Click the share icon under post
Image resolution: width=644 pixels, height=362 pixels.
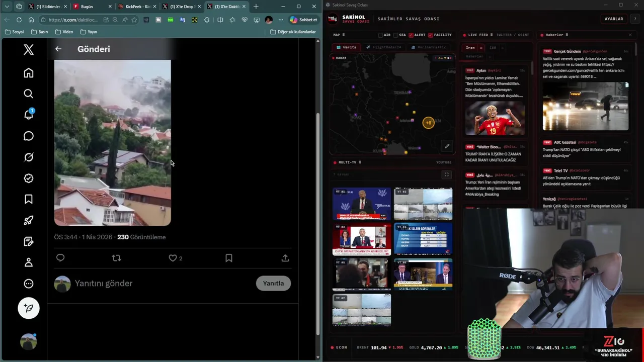[285, 258]
